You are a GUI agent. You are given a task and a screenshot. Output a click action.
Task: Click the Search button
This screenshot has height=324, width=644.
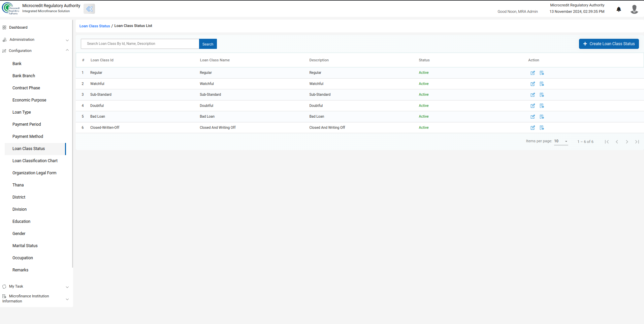208,44
